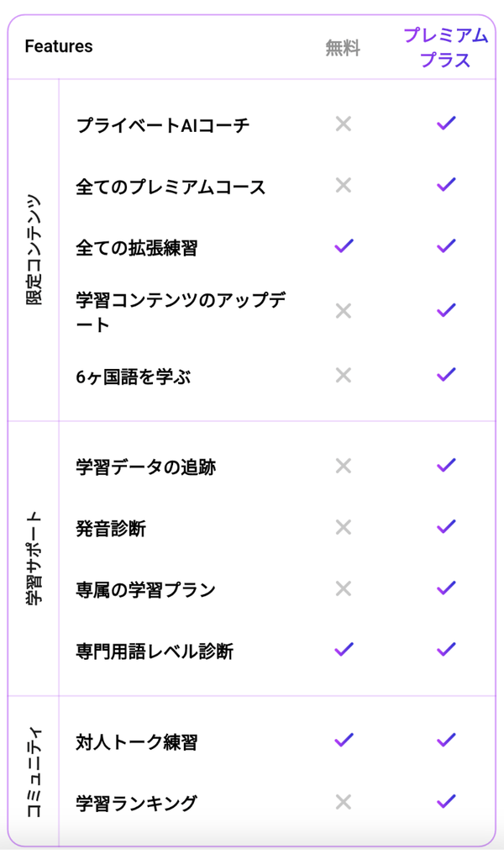
Task: Click the free-plan X icon for 学習ランキング
Action: coord(343,802)
